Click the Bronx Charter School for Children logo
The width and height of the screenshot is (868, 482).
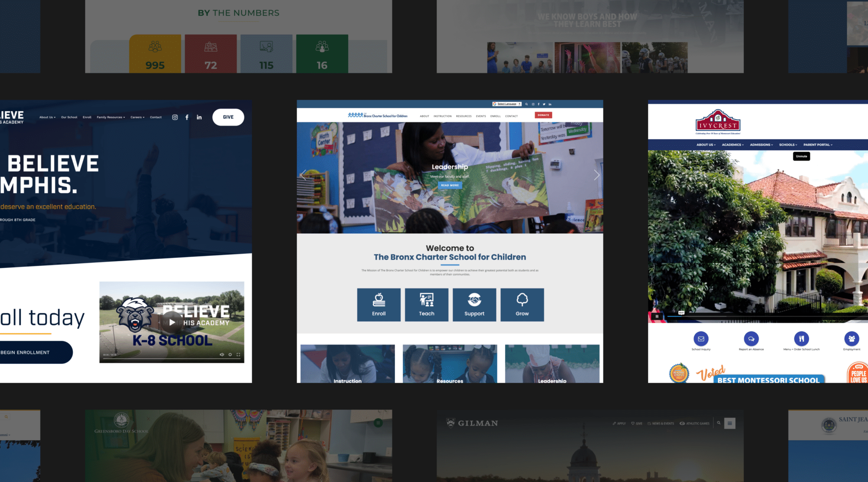(x=378, y=115)
